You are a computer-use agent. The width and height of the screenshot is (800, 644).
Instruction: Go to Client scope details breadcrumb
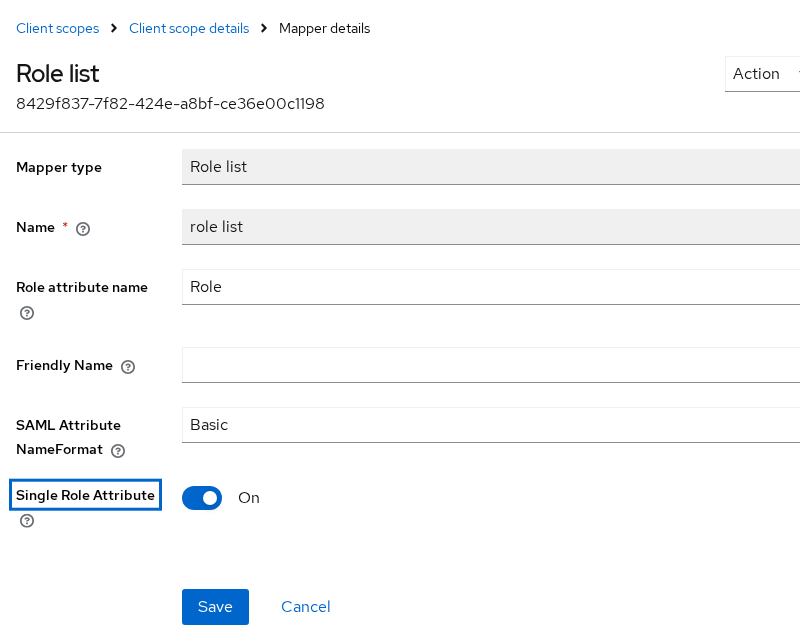(189, 29)
